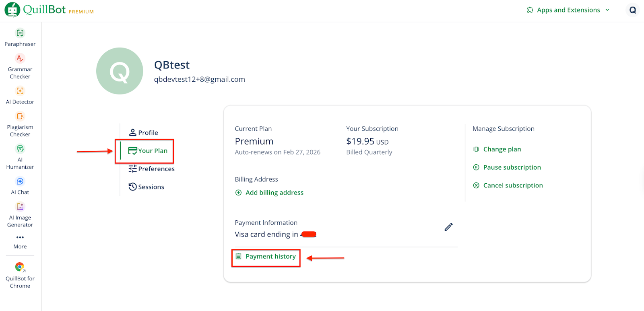Viewport: 644px width, 311px height.
Task: Open AI Chat from sidebar
Action: coord(20,186)
